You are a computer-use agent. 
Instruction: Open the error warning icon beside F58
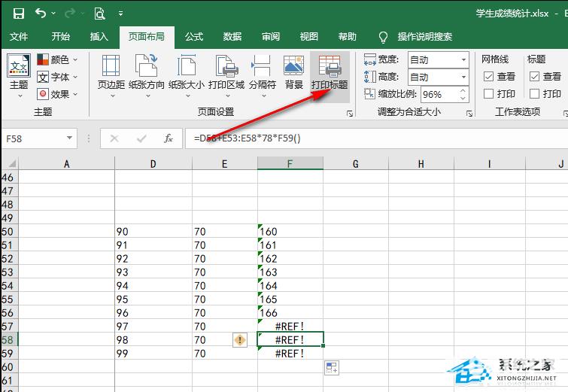240,340
